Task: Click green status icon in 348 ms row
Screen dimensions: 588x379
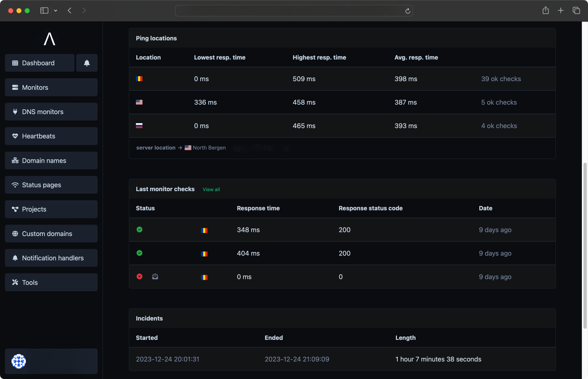Action: tap(140, 229)
